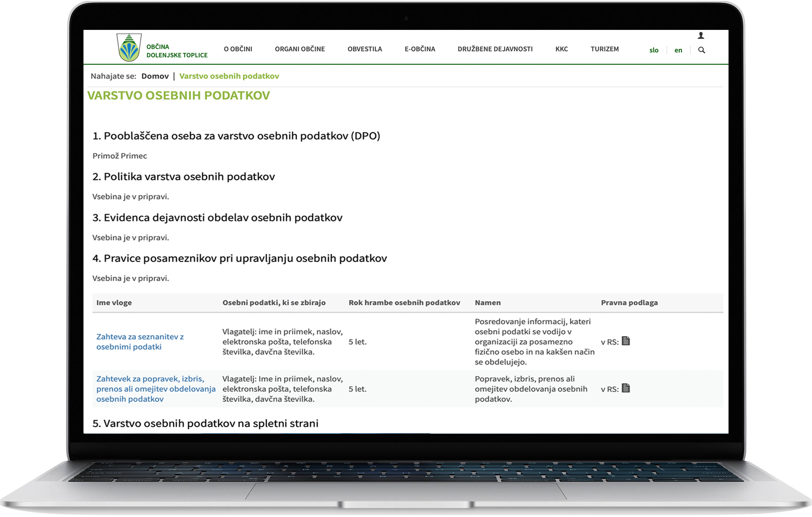Go to Domov in breadcrumb
Image resolution: width=812 pixels, height=517 pixels.
coord(155,76)
